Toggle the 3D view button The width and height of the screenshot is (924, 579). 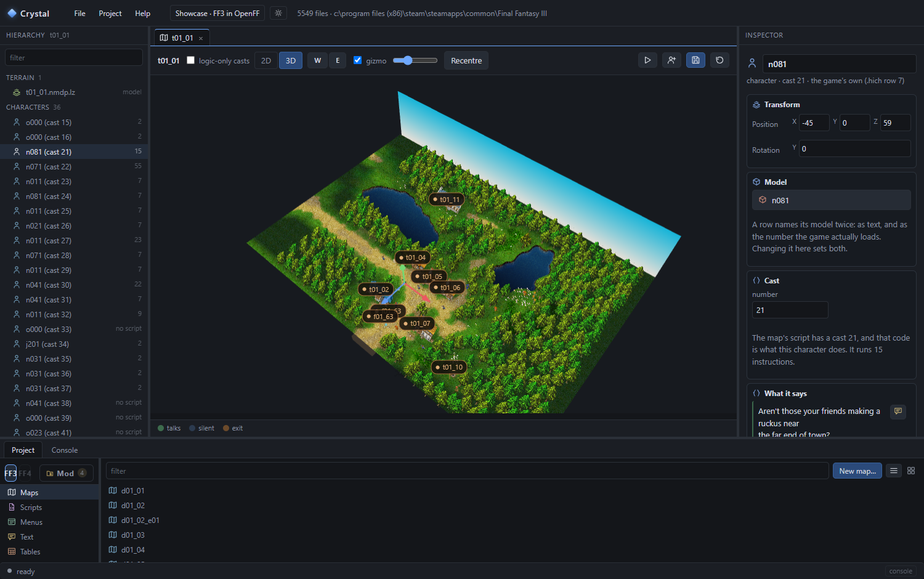tap(291, 60)
